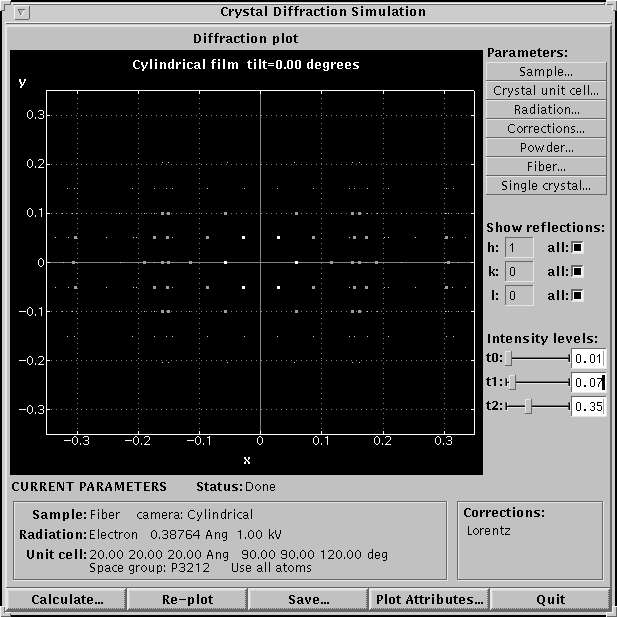Open Plot Attributes... dialog
Image resolution: width=617 pixels, height=617 pixels.
pos(429,599)
